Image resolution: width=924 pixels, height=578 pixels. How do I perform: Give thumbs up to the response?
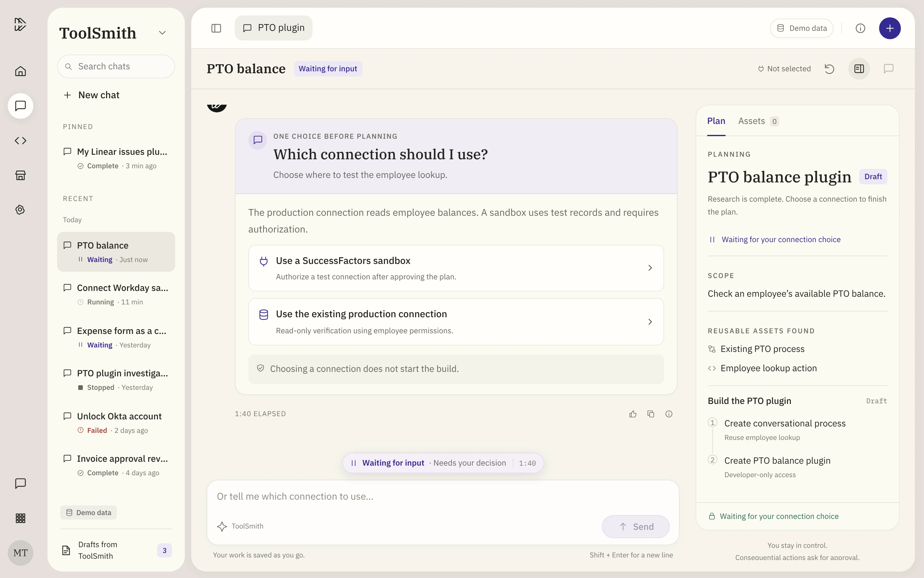pyautogui.click(x=633, y=414)
